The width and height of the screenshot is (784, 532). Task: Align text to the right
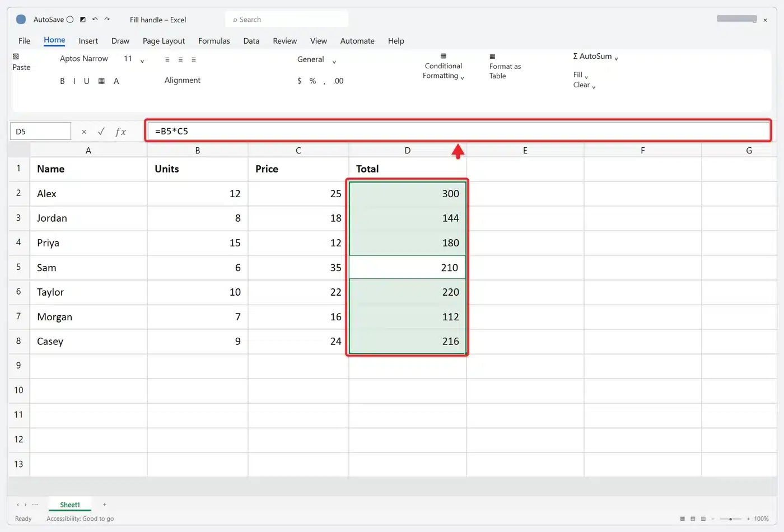pyautogui.click(x=194, y=59)
